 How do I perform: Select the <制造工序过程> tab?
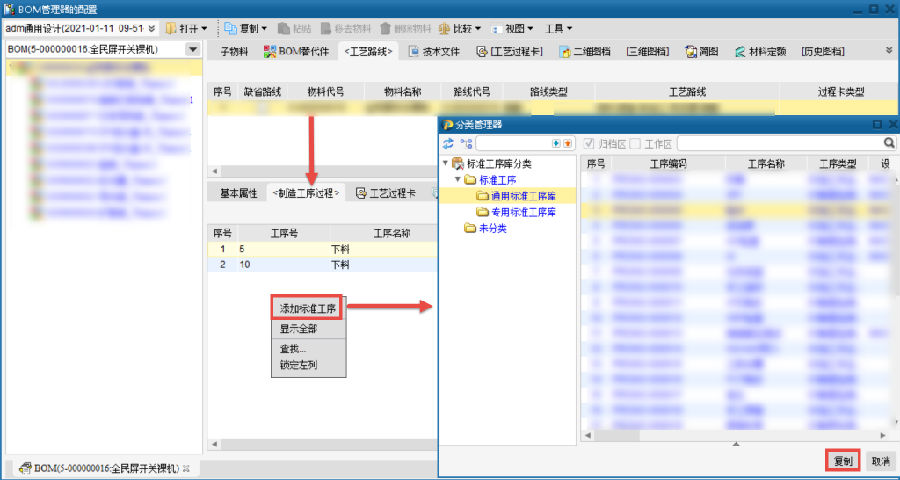306,193
